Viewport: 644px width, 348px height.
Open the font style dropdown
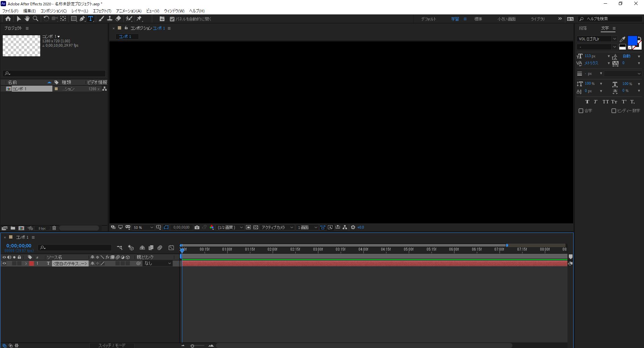coord(597,47)
